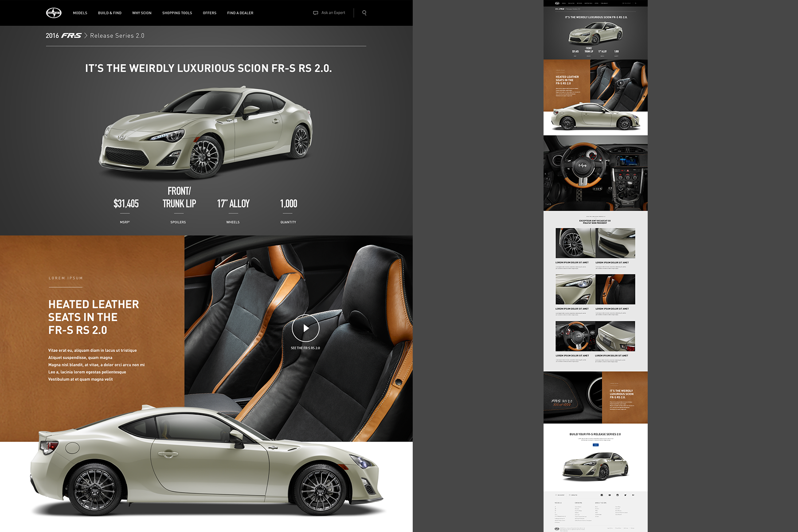This screenshot has height=532, width=798.
Task: Click the blue Build button in the preview
Action: coord(595,445)
